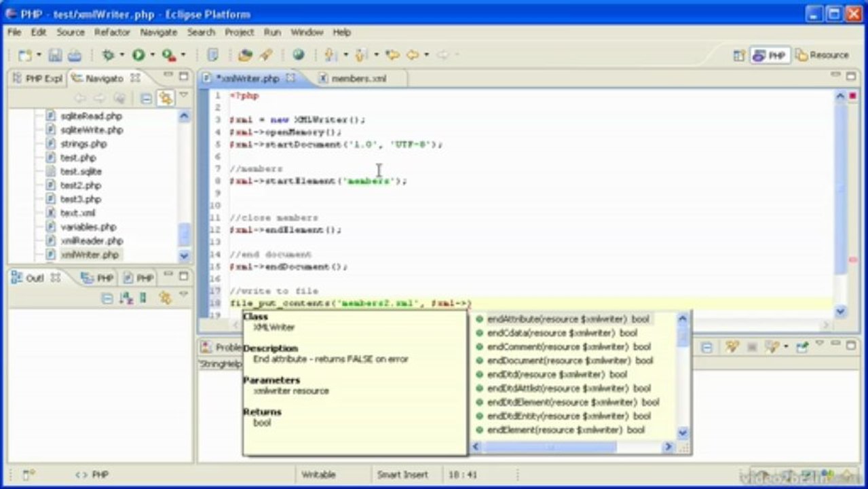The width and height of the screenshot is (868, 489).
Task: Click the Print toolbar icon
Action: click(75, 55)
